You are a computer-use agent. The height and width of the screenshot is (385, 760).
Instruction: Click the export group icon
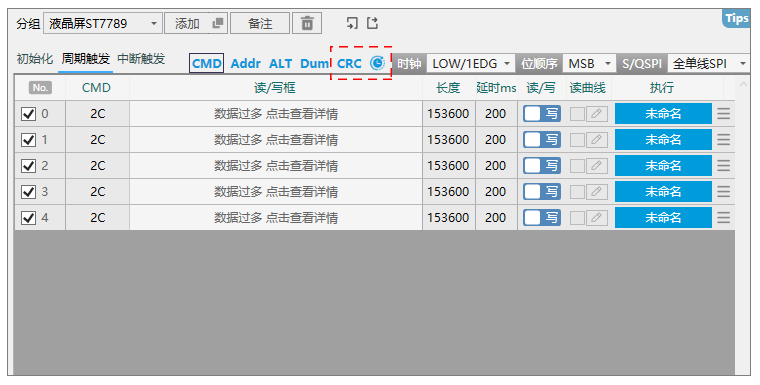coord(372,23)
